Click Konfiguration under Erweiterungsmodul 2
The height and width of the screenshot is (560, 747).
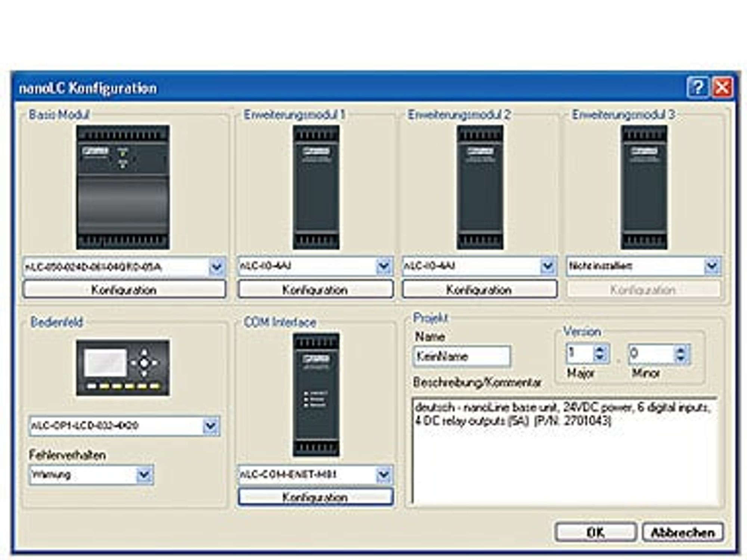[480, 290]
